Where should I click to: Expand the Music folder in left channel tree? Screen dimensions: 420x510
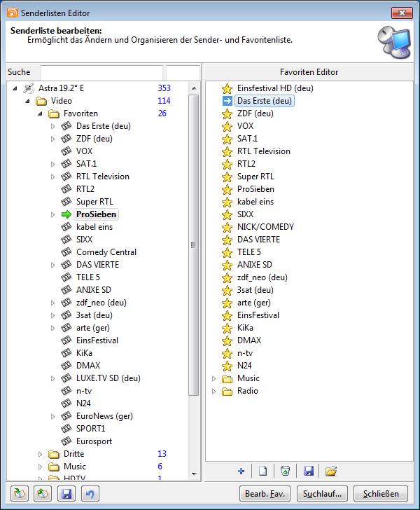[x=40, y=467]
